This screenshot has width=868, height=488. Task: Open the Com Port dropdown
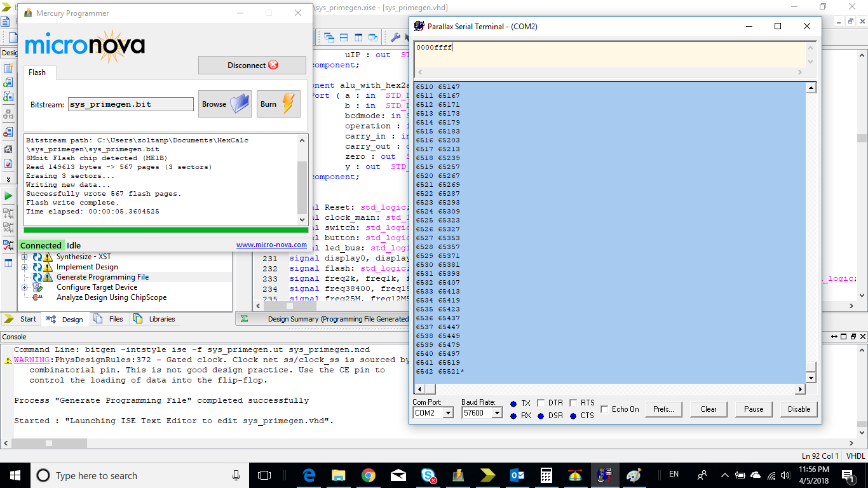click(448, 413)
